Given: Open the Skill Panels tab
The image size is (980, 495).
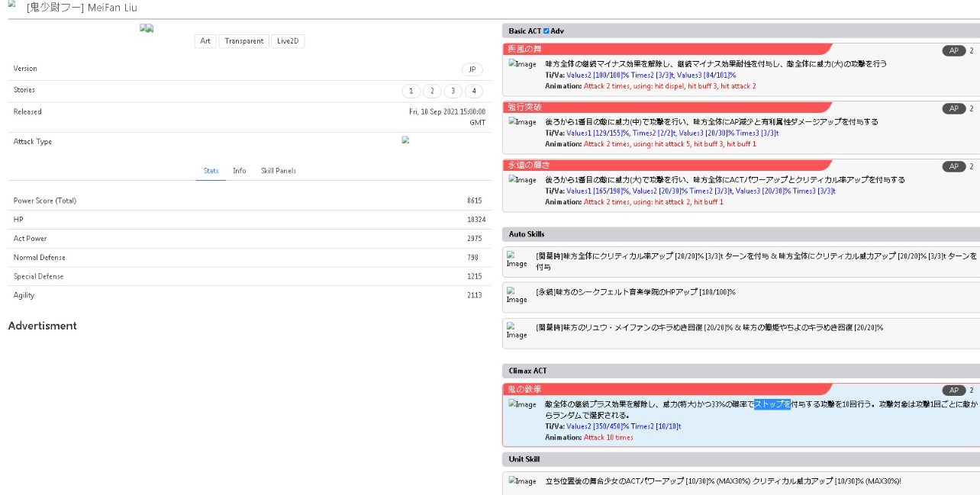Looking at the screenshot, I should (279, 171).
